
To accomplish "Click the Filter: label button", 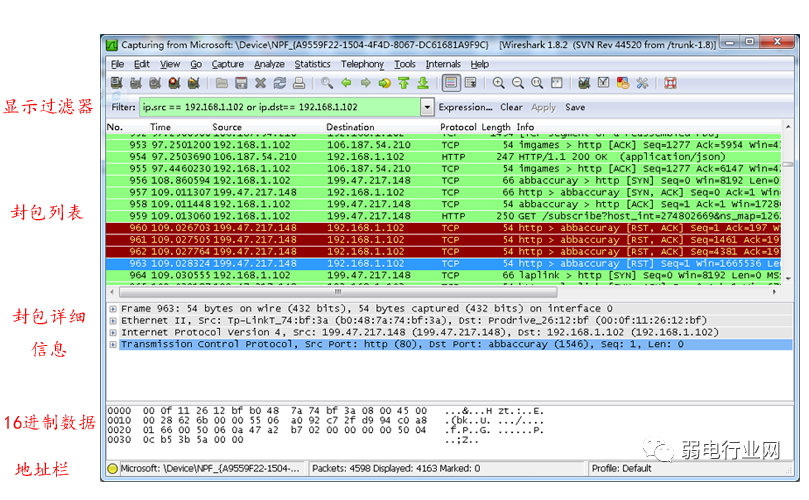I will (x=123, y=107).
